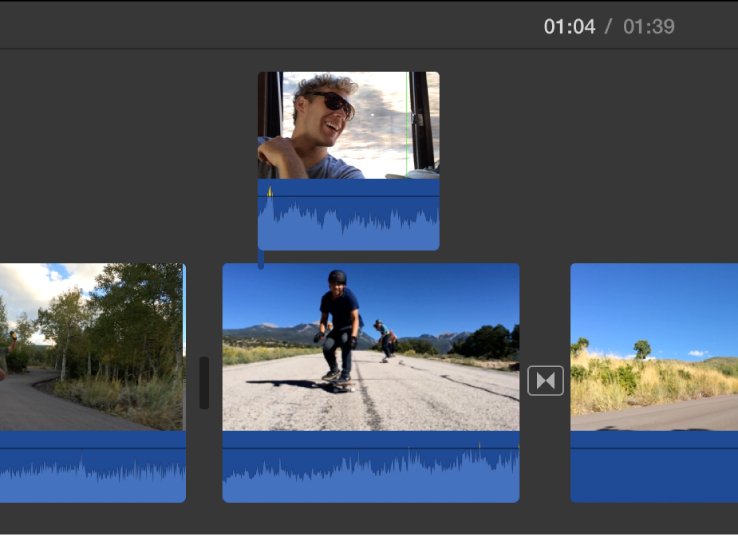738x536 pixels.
Task: Click the current time 01:04 readout
Action: [x=569, y=27]
